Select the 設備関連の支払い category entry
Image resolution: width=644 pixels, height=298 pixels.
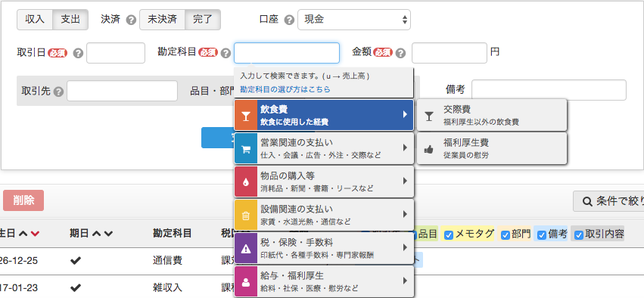pyautogui.click(x=324, y=215)
